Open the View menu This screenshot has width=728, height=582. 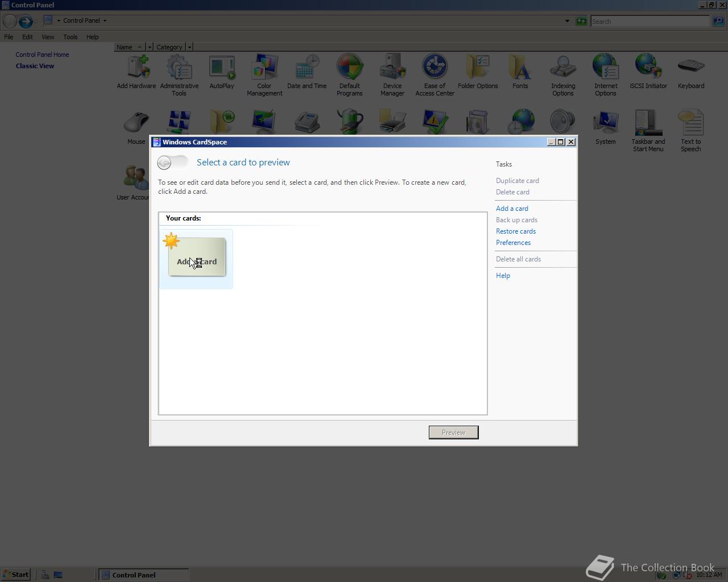[48, 37]
